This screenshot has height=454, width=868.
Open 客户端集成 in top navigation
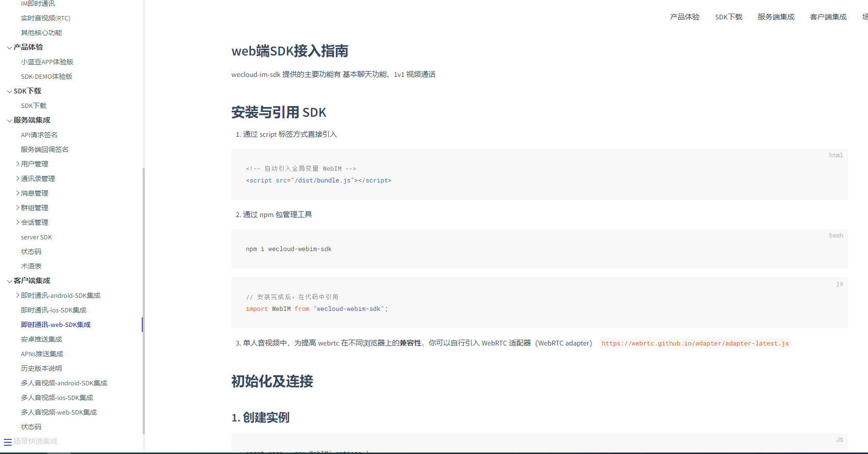pos(828,17)
